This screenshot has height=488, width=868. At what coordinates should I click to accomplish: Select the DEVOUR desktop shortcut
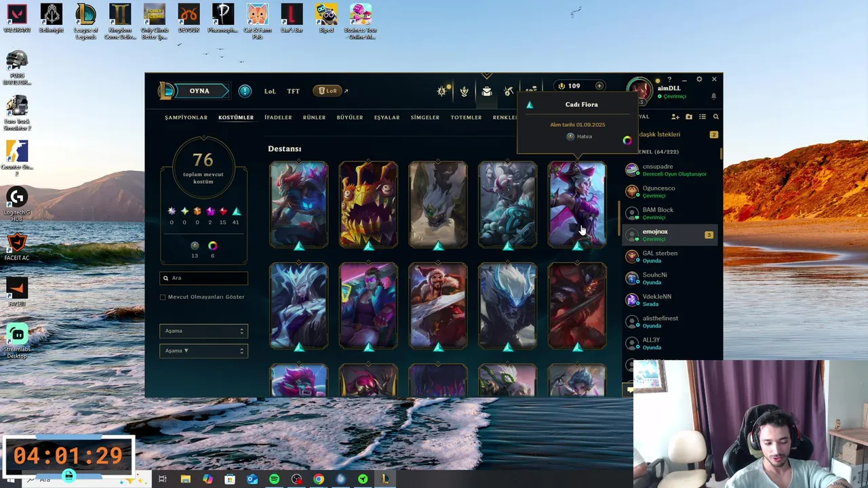189,18
